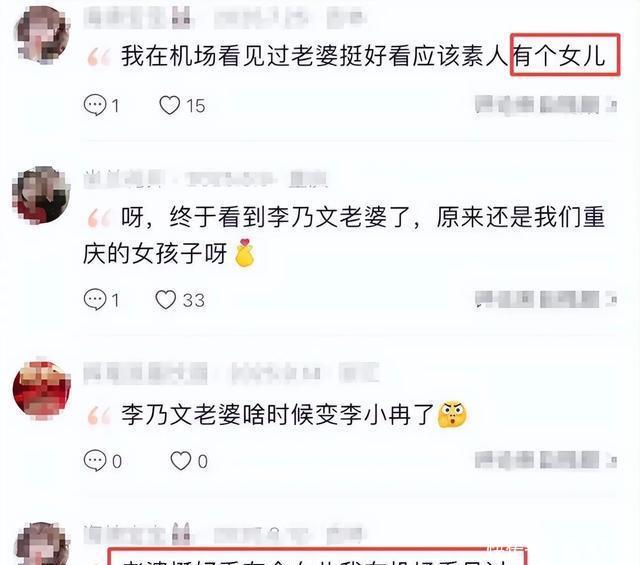
Task: Click the comment text about 李乃文老婆 from 重庆
Action: (343, 235)
